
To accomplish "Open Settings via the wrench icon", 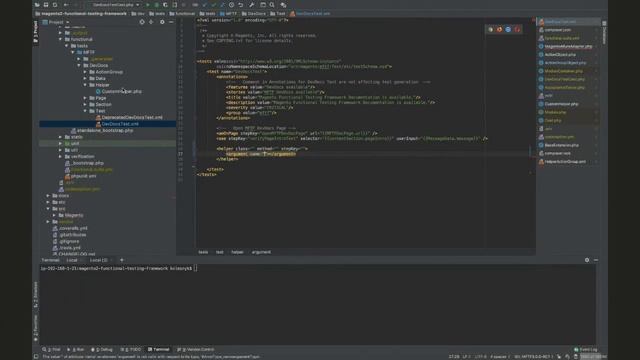I will coord(251,5).
